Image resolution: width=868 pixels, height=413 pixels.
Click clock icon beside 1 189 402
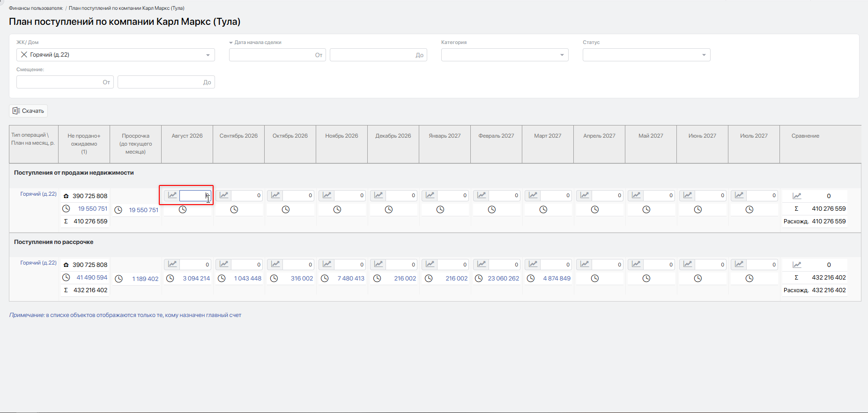(119, 279)
